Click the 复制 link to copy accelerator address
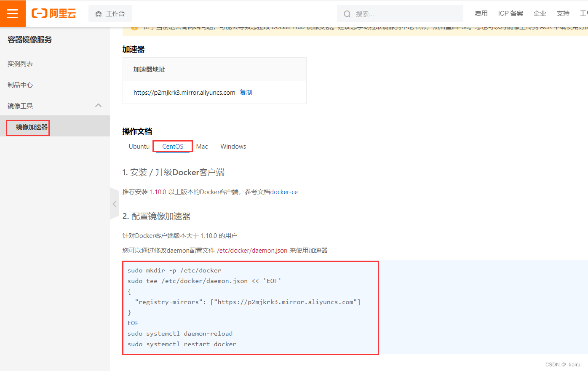 pyautogui.click(x=246, y=93)
